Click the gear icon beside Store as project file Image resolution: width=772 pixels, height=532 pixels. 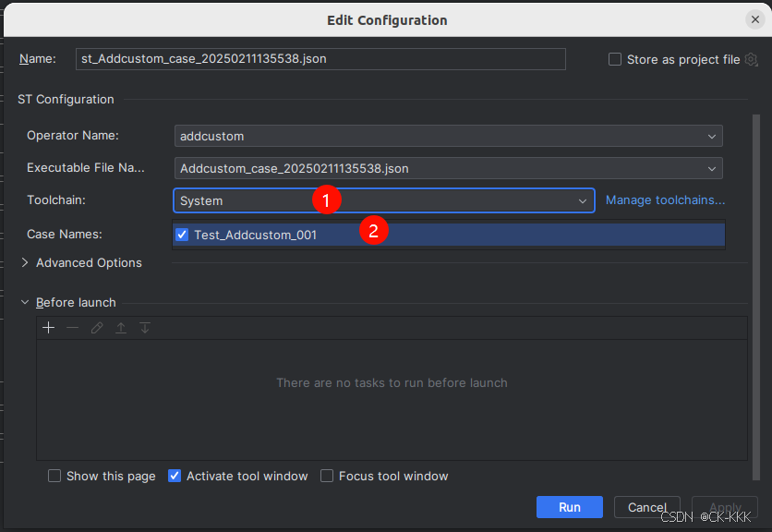click(751, 59)
